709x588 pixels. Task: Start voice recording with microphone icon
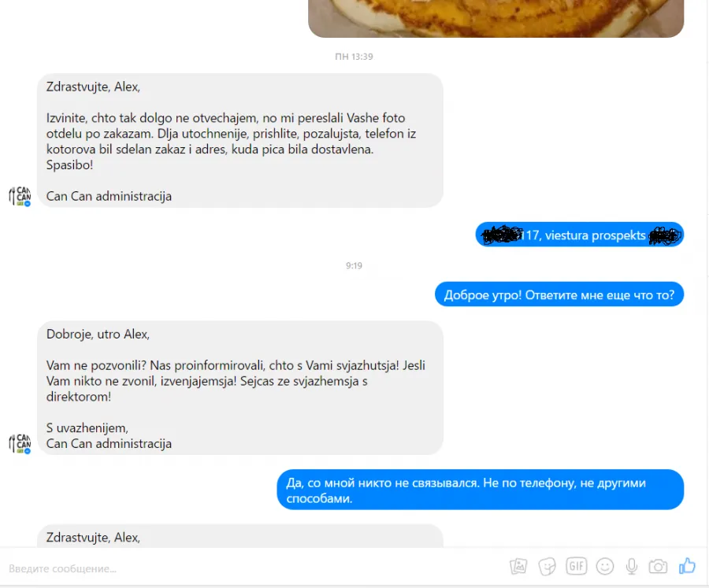pos(632,566)
